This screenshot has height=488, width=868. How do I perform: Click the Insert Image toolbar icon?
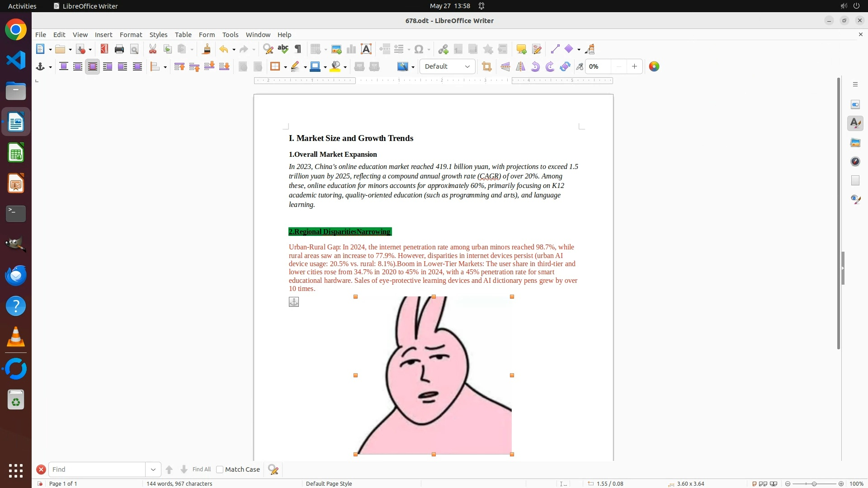click(336, 49)
